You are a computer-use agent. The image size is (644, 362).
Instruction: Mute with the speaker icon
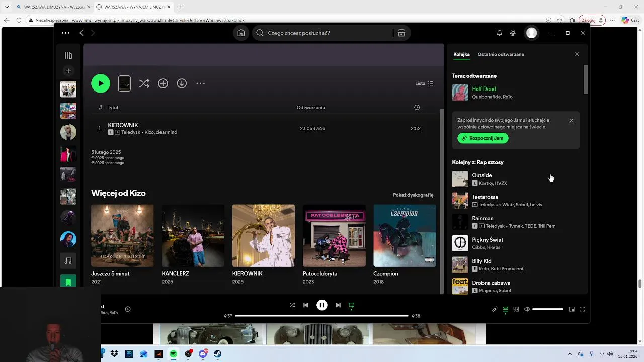click(527, 309)
